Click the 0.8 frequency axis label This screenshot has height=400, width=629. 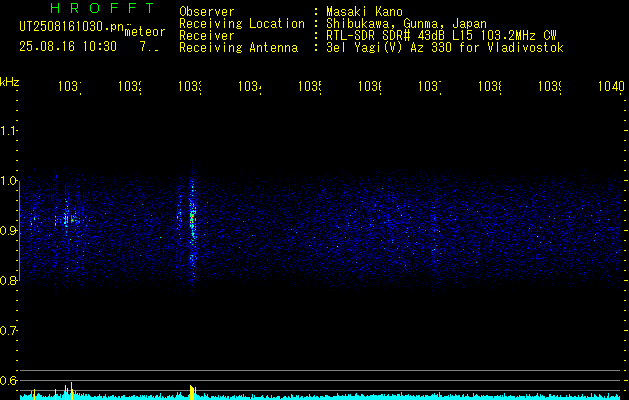(x=8, y=280)
